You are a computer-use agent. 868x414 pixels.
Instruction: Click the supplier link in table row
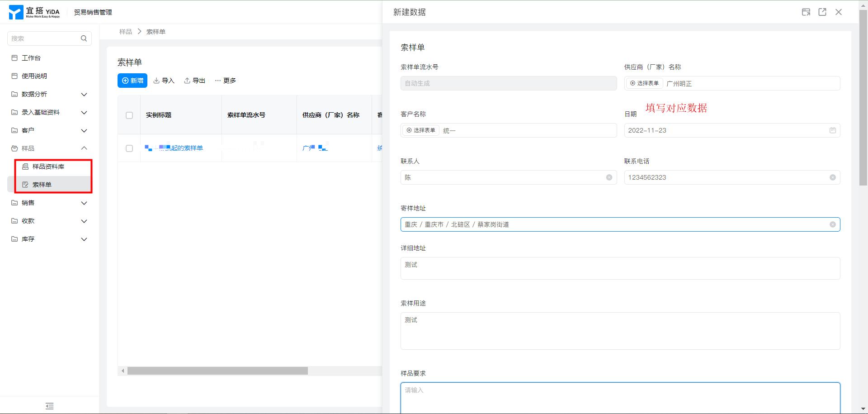315,148
